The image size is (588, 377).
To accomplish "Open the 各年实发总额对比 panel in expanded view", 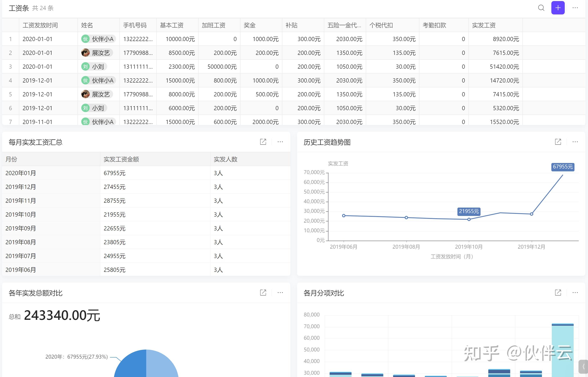I will coord(263,293).
